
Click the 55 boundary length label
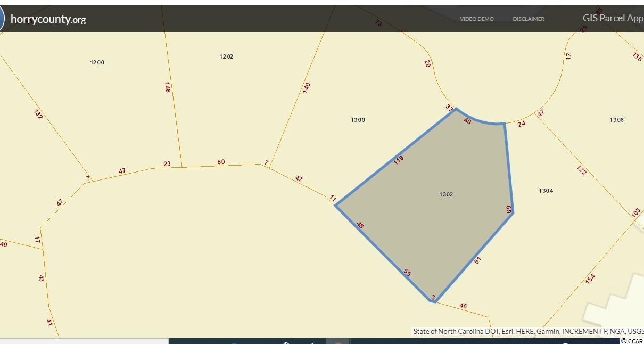407,273
